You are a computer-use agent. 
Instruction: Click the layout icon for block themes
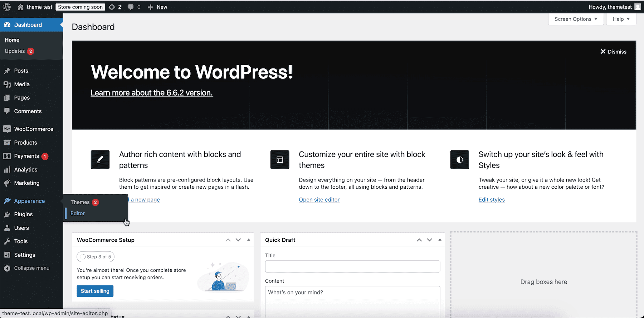pos(280,160)
